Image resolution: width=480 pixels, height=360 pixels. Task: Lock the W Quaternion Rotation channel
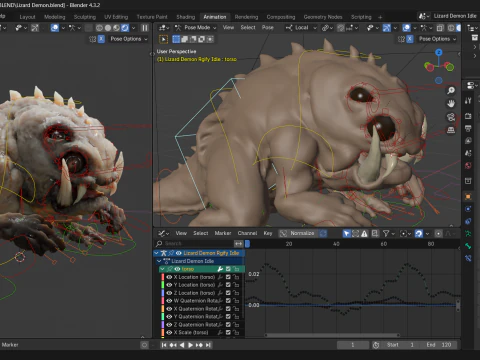(x=236, y=301)
